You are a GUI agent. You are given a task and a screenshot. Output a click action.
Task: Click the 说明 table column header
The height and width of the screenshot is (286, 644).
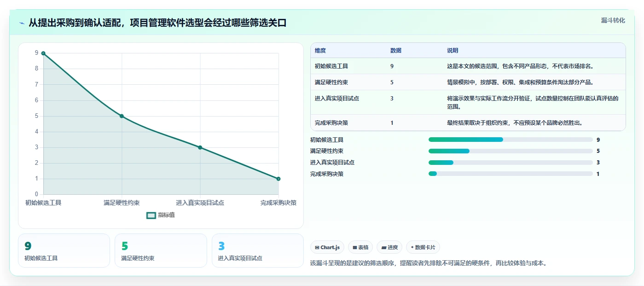tap(453, 51)
